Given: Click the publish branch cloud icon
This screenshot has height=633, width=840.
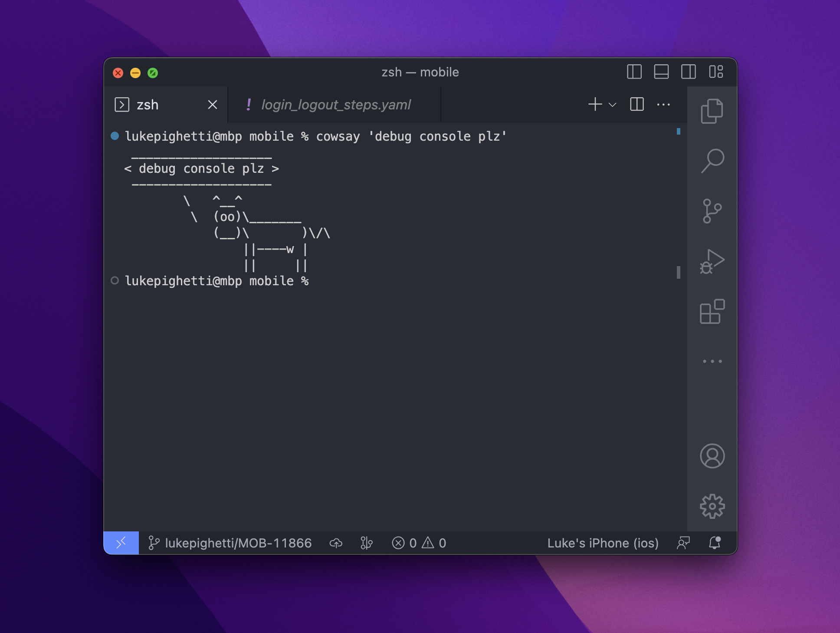Looking at the screenshot, I should [x=337, y=543].
